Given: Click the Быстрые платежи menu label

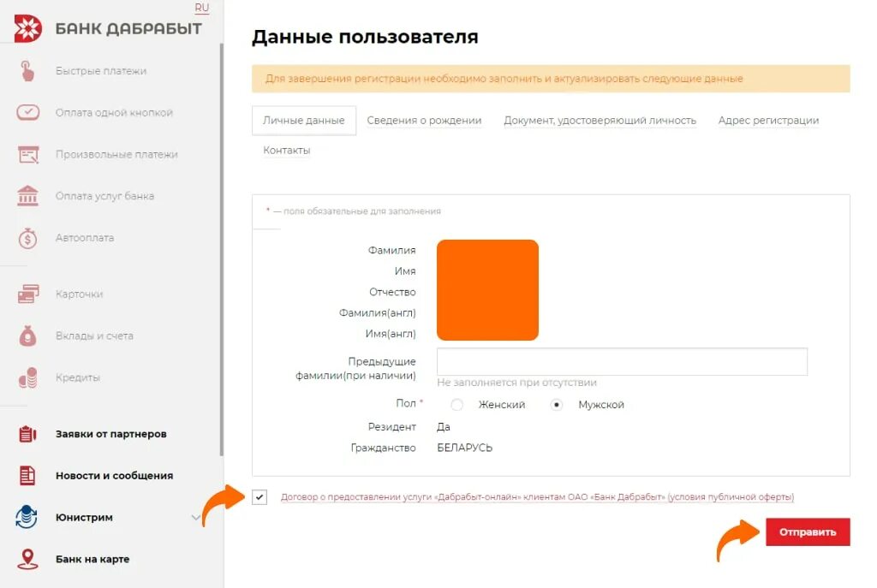Looking at the screenshot, I should coord(101,71).
